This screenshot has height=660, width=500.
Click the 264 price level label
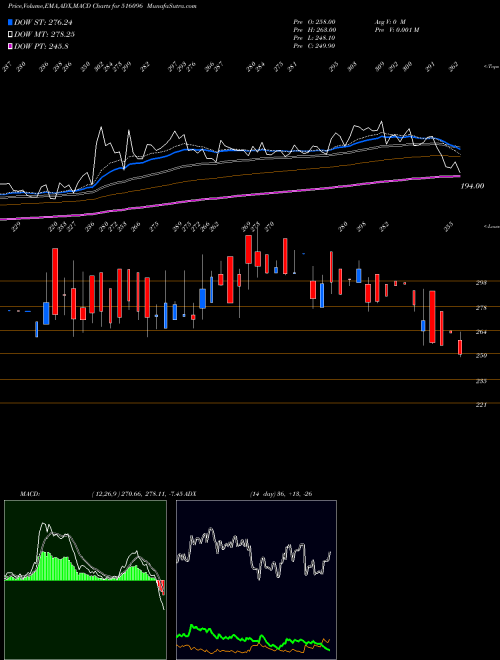[481, 332]
